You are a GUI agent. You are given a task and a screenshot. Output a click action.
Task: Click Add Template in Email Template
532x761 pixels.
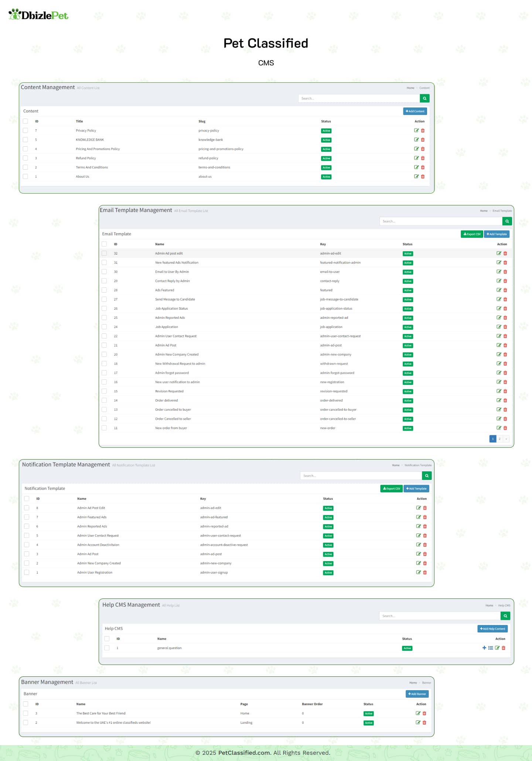pos(497,234)
